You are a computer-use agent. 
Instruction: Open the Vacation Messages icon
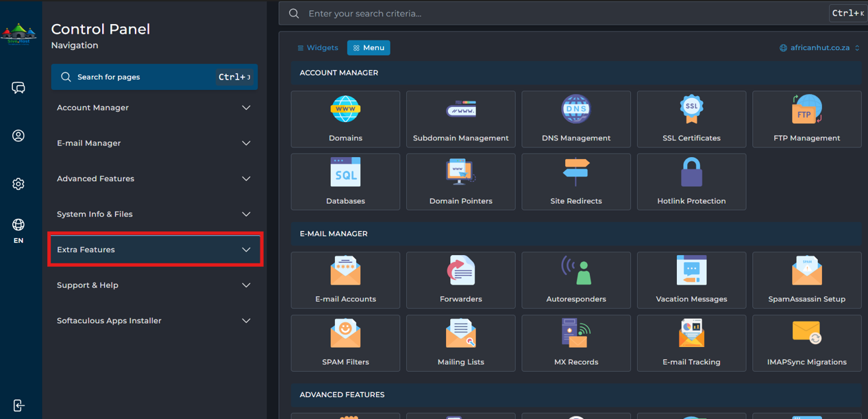[x=691, y=280]
